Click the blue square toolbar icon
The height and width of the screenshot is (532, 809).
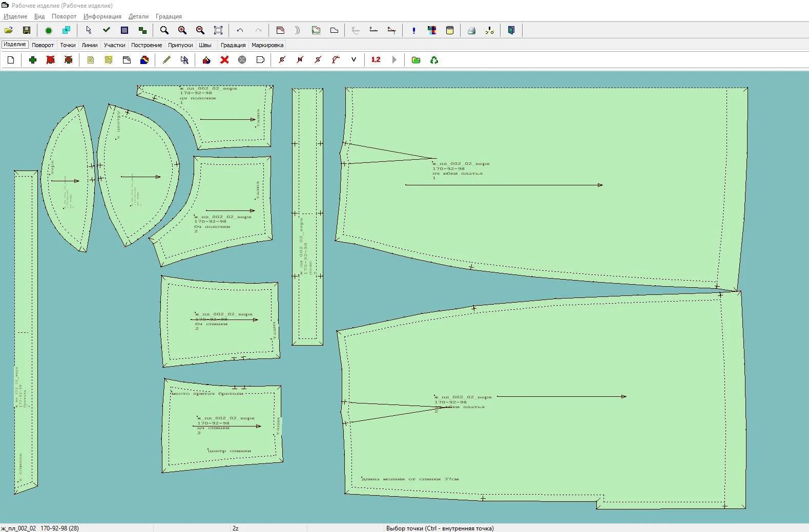[x=125, y=30]
